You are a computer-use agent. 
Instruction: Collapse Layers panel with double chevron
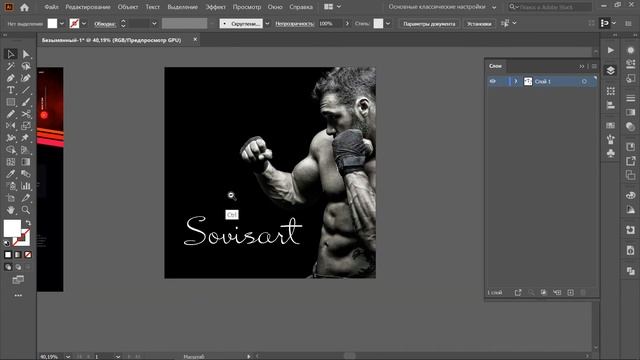[582, 66]
